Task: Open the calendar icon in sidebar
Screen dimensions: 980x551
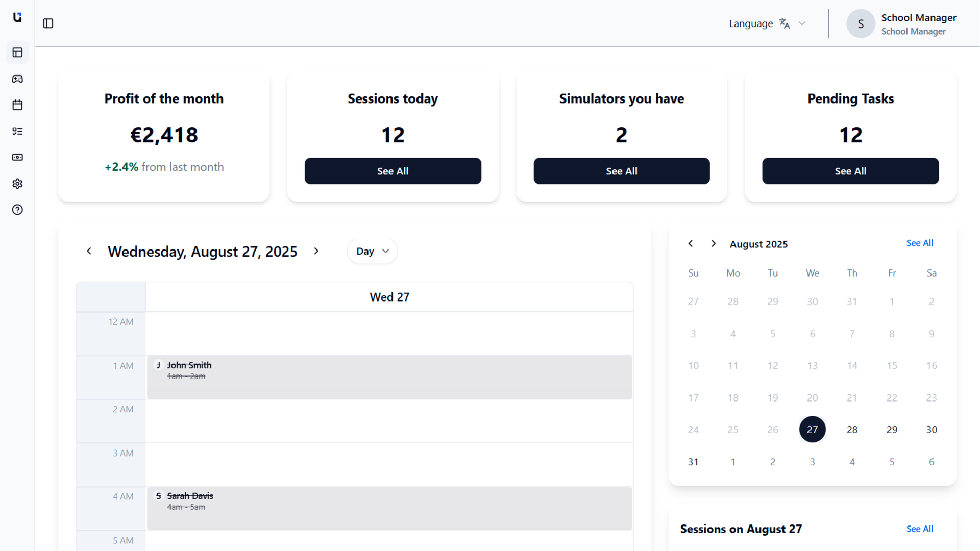Action: [17, 105]
